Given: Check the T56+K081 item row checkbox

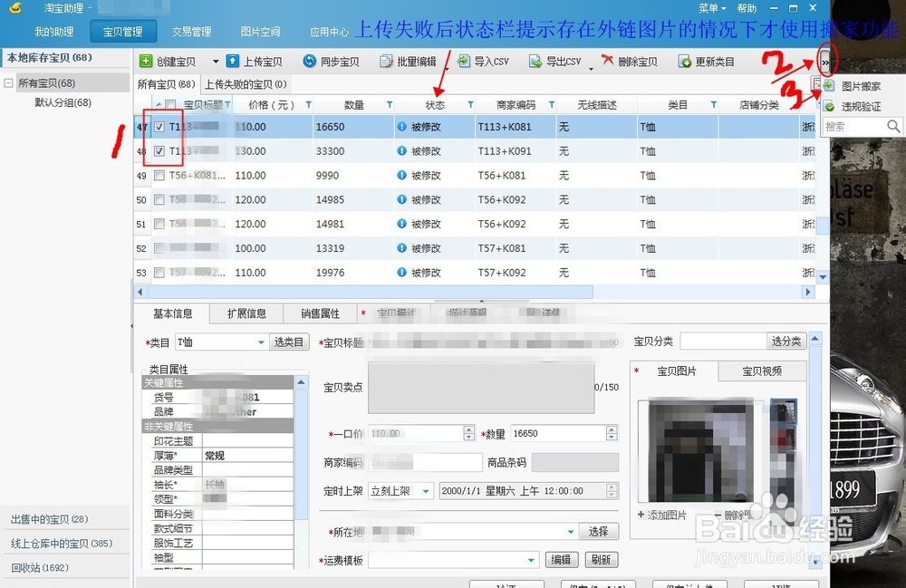Looking at the screenshot, I should 160,175.
